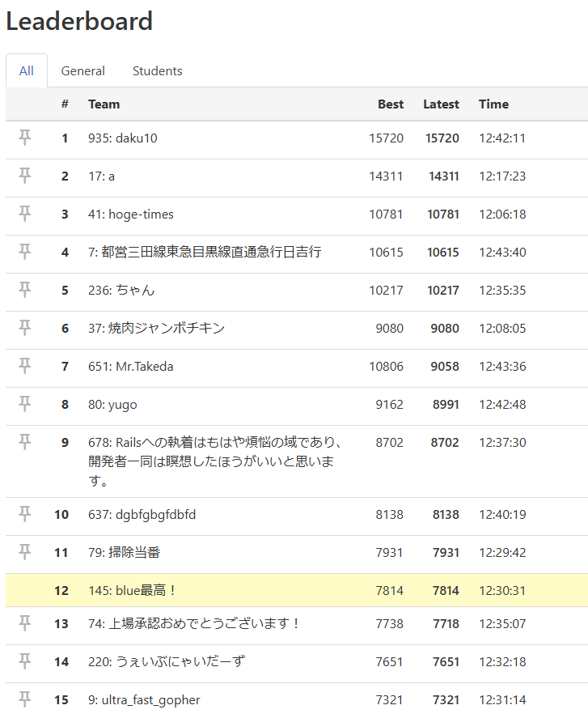Pin the 上場承認おめでとうございます！ row
Screen dimensions: 588x718
tap(25, 623)
